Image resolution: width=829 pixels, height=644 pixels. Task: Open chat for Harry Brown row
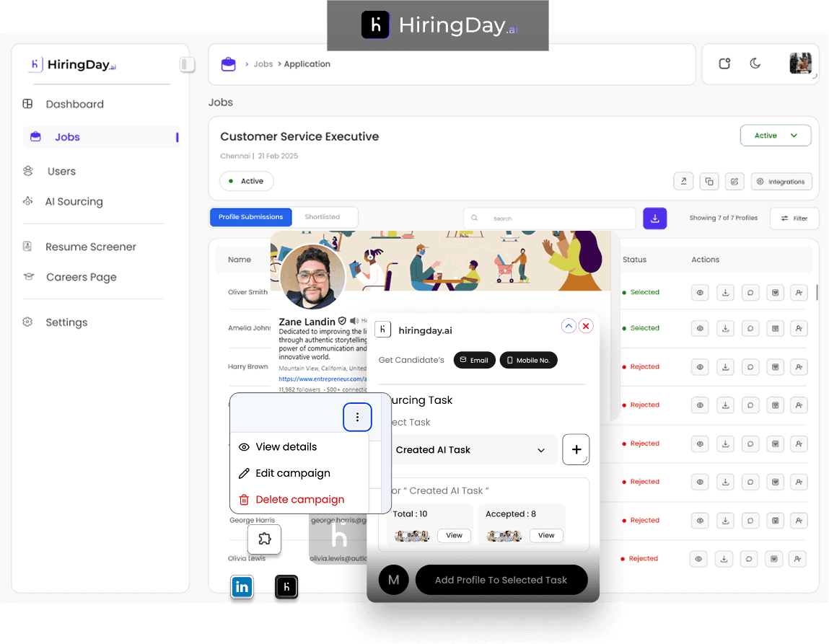click(x=750, y=367)
